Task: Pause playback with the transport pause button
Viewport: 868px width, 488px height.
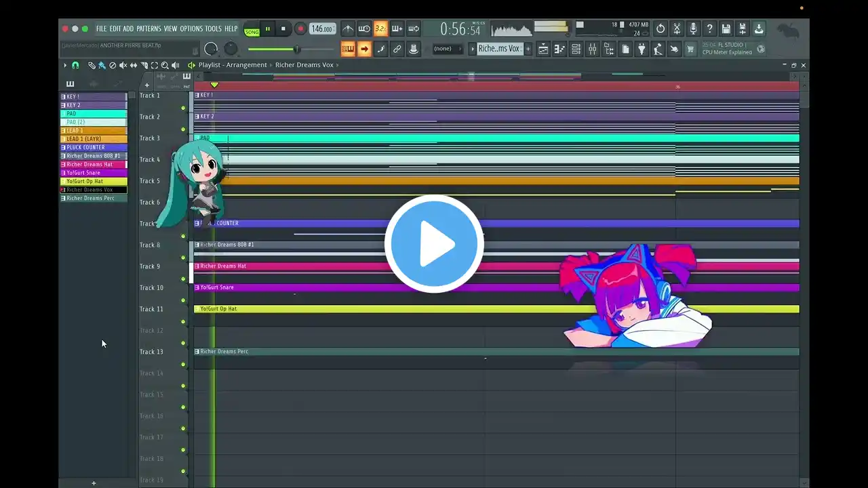Action: [x=268, y=29]
